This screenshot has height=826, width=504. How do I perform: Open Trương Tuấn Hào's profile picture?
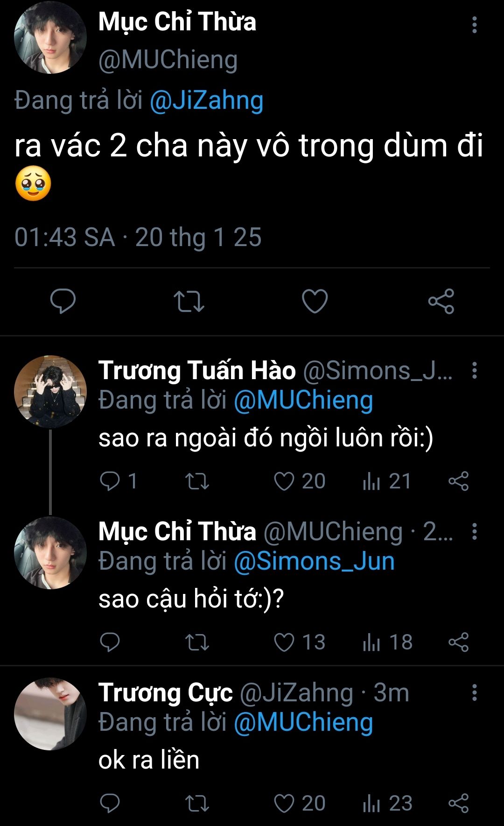point(50,391)
